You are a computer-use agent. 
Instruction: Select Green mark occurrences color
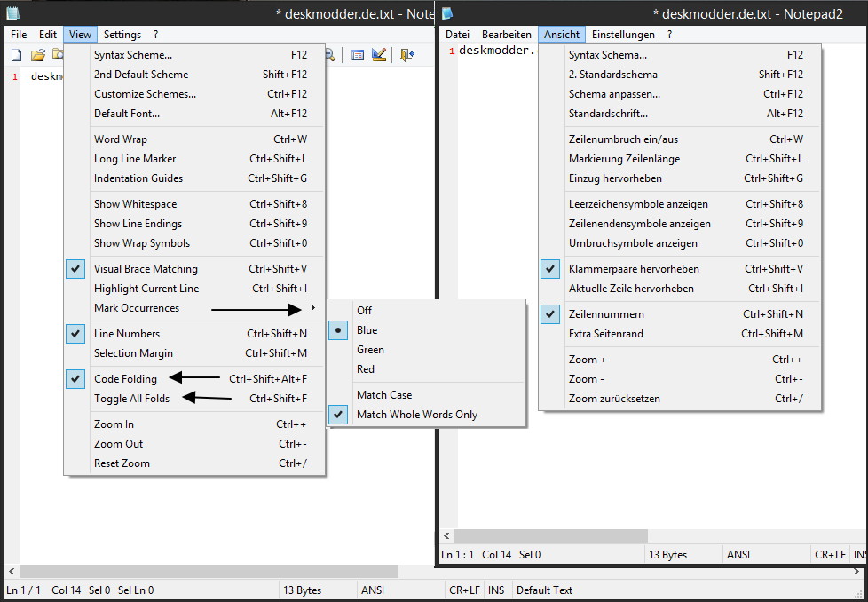pos(426,350)
